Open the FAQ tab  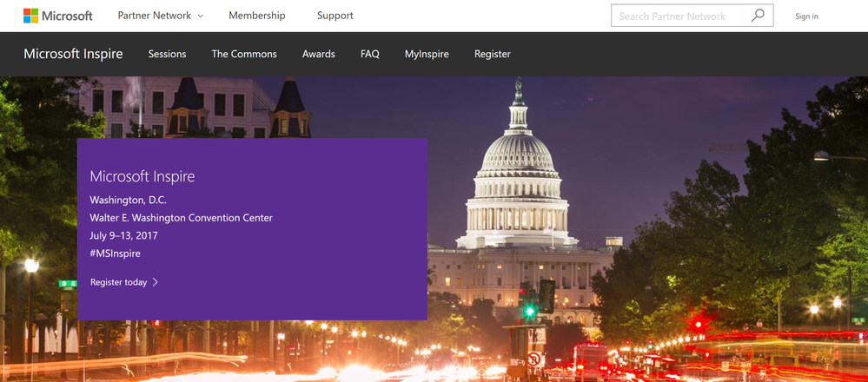click(370, 54)
